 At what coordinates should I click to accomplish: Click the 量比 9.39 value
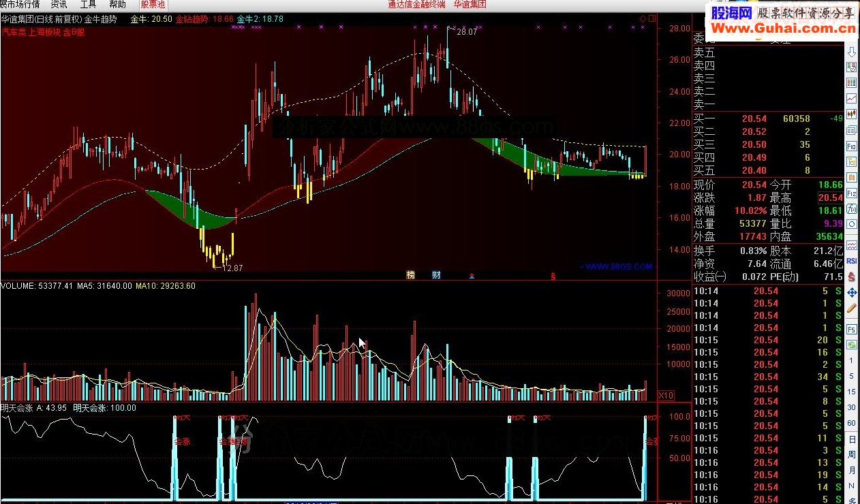(833, 223)
